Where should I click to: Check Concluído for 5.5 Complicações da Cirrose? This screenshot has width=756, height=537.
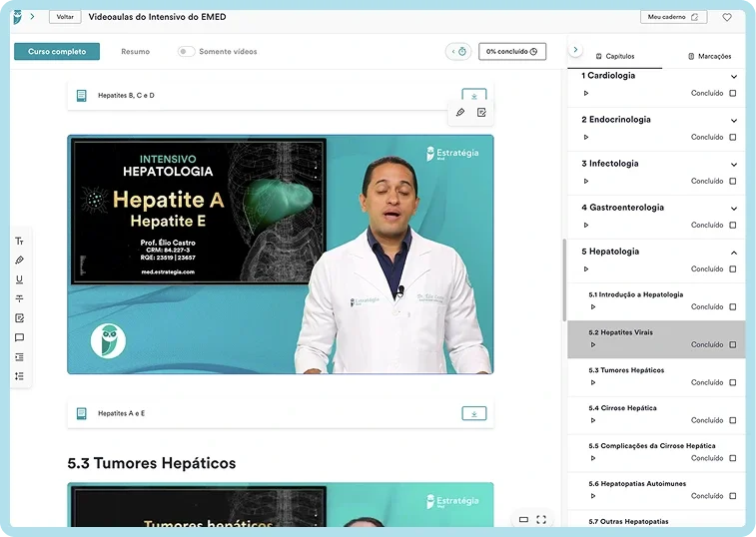tap(733, 458)
